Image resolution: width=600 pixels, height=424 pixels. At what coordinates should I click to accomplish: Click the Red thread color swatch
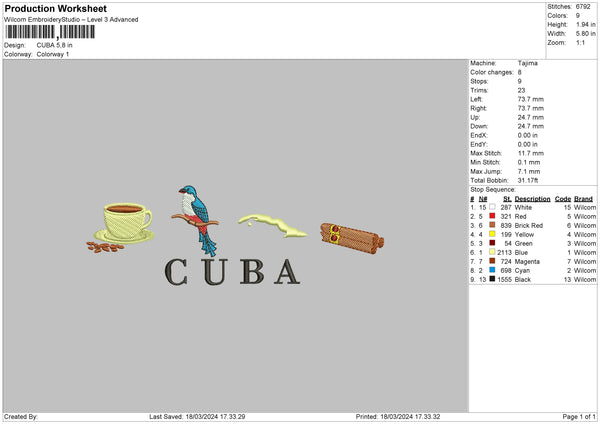point(492,216)
